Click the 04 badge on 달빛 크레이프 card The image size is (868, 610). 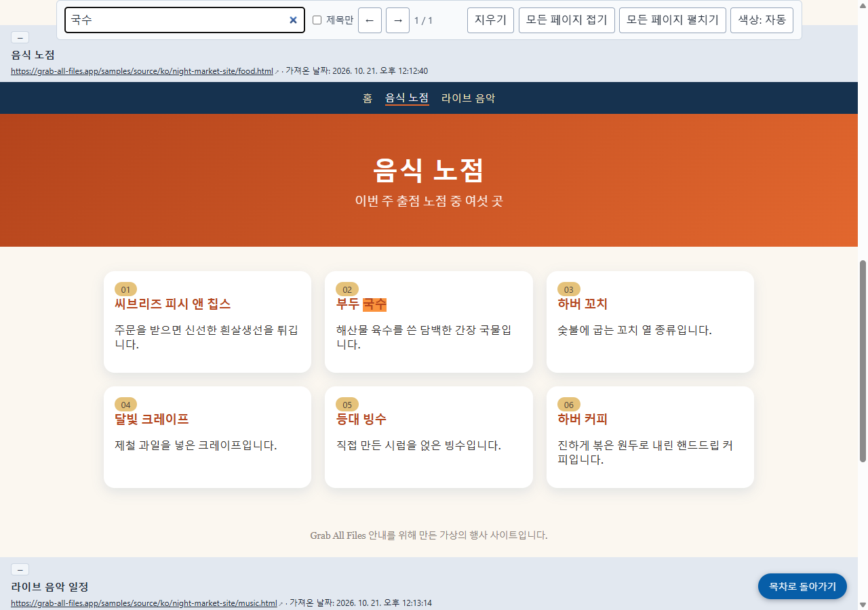tap(125, 405)
